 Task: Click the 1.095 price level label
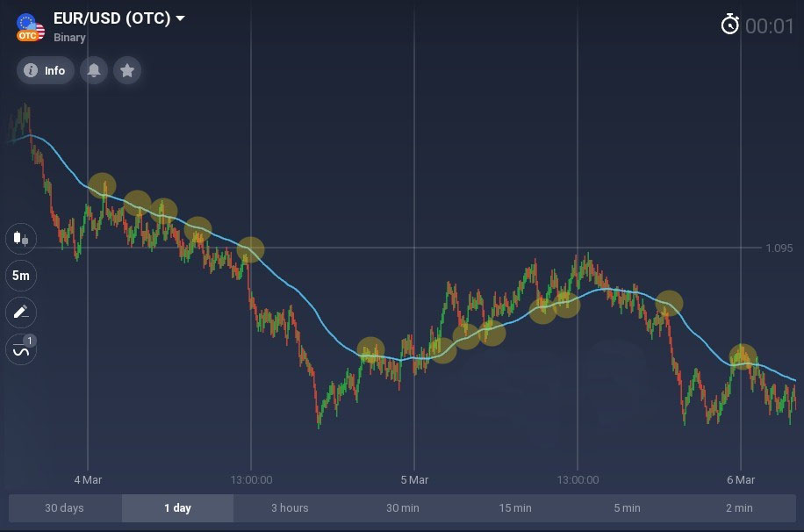click(779, 248)
